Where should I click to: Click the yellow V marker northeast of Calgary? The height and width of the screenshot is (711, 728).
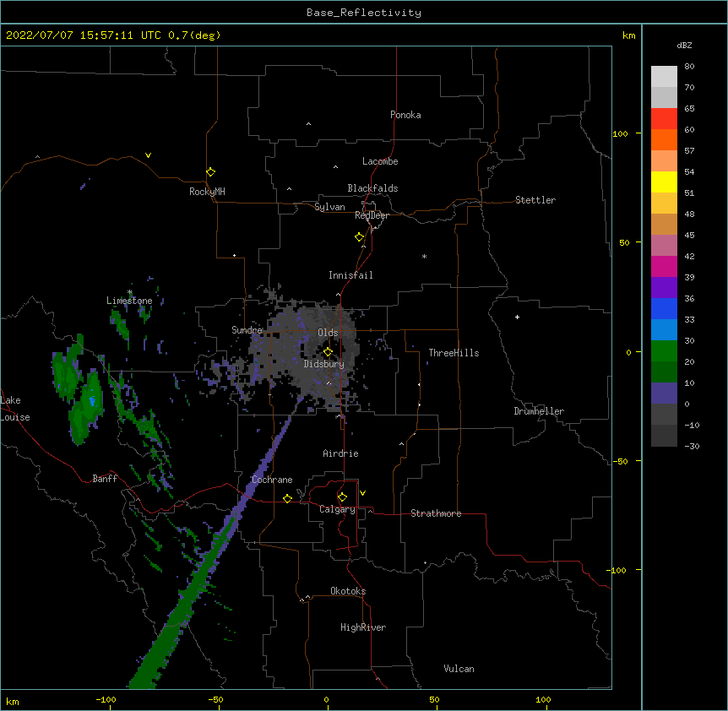pyautogui.click(x=362, y=493)
